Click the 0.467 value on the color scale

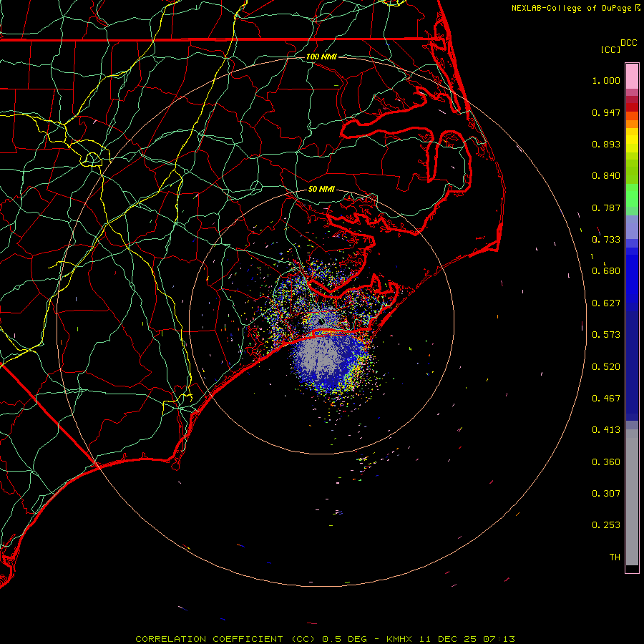point(606,399)
